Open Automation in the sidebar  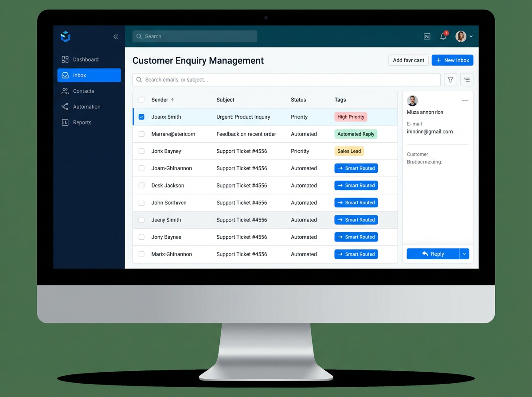point(86,107)
